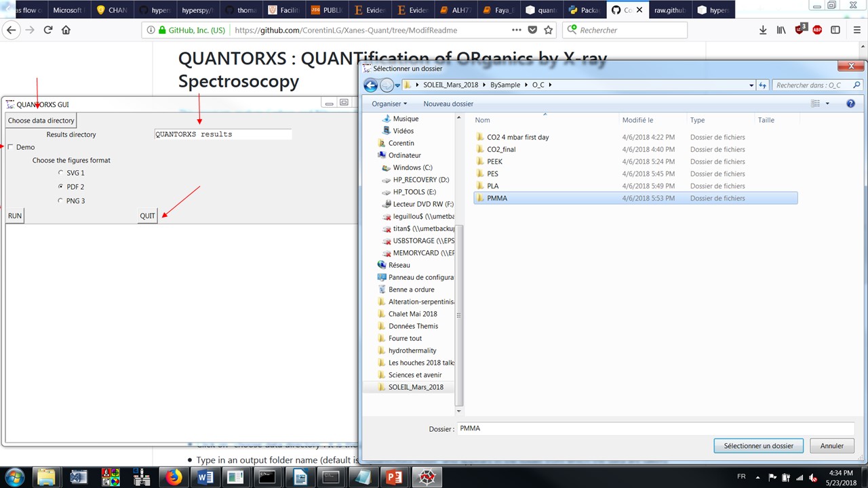The width and height of the screenshot is (868, 488).
Task: Switch to the Facilit browser tab
Action: point(283,10)
